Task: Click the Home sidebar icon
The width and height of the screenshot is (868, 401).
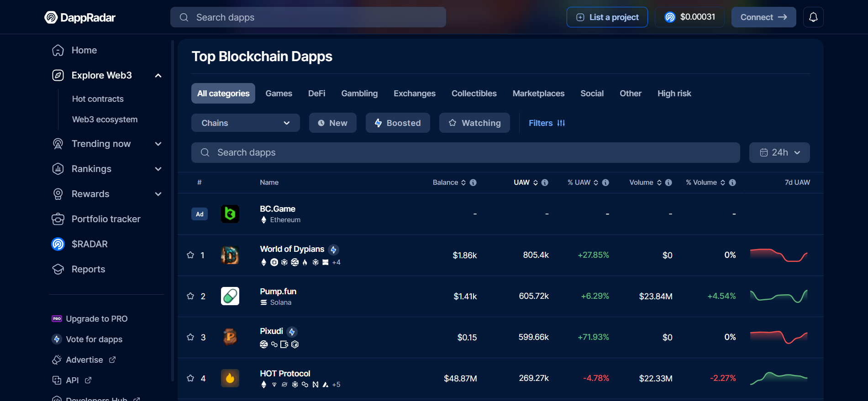Action: click(x=58, y=50)
